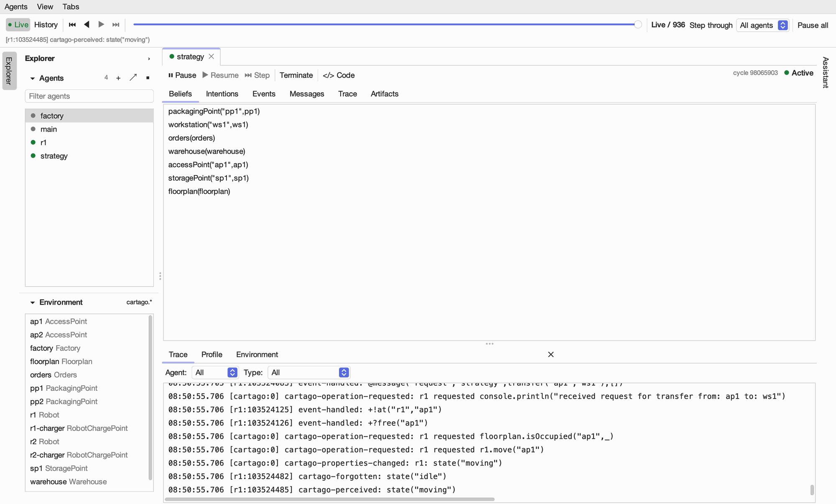Viewport: 836px width, 504px height.
Task: Open the Assistant side panel
Action: click(826, 72)
